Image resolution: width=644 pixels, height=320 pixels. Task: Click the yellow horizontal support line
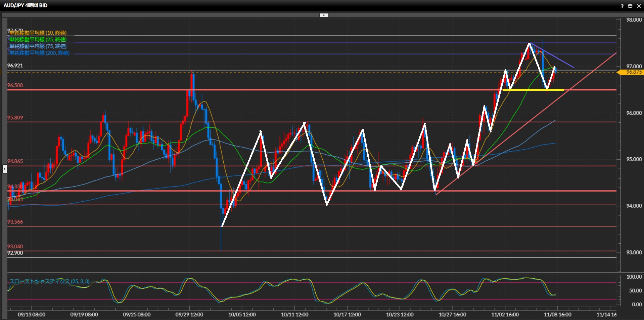[x=533, y=90]
